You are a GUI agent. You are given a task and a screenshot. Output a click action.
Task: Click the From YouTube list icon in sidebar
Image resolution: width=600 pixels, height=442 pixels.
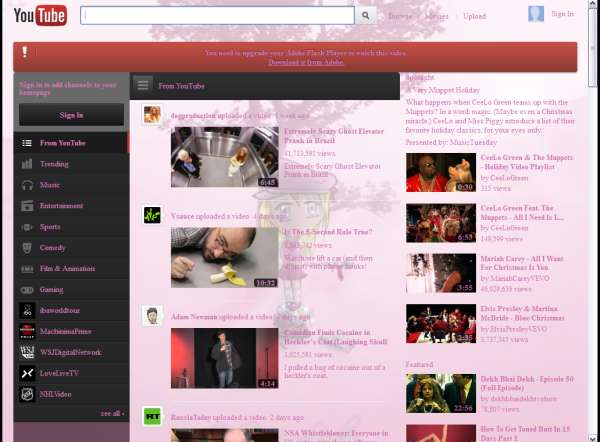click(27, 143)
